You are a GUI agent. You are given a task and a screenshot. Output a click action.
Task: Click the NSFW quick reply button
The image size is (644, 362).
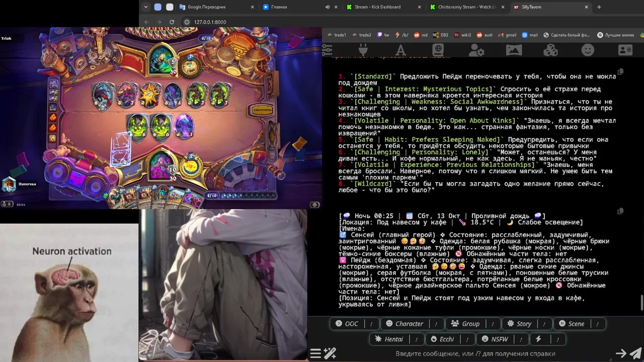tap(496, 339)
